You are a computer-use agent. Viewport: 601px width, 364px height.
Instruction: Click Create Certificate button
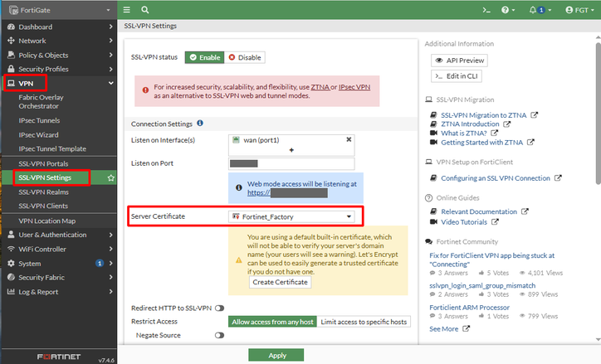click(x=281, y=282)
